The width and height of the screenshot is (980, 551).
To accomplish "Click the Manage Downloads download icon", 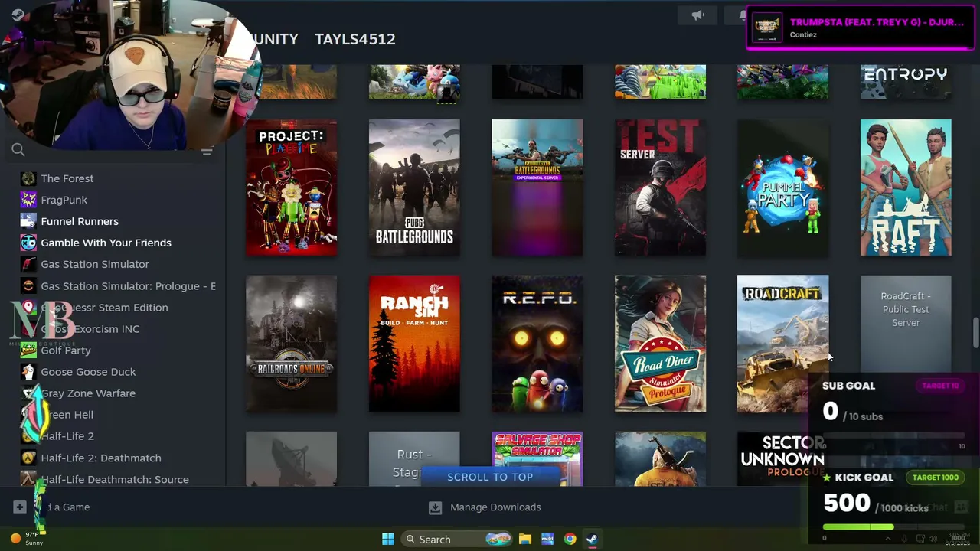I will click(435, 507).
